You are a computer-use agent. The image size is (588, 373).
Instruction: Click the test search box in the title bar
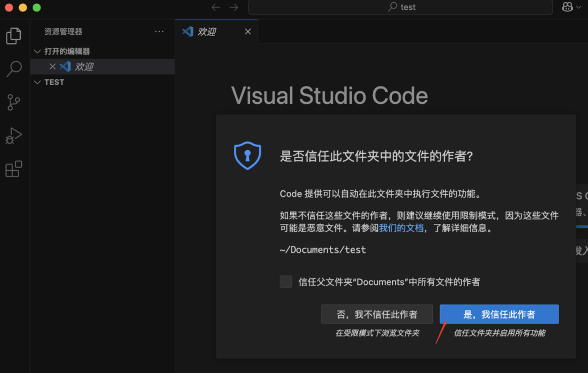coord(401,7)
